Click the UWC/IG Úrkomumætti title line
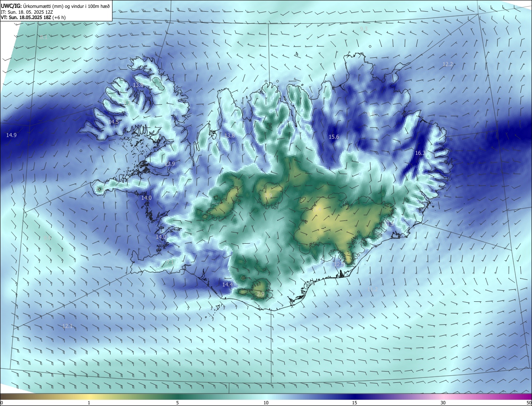The image size is (532, 406). (x=55, y=6)
